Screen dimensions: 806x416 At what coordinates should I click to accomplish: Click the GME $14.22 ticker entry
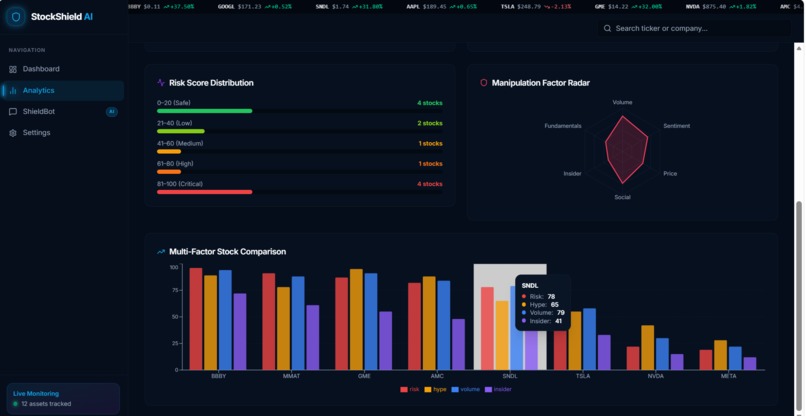click(628, 7)
